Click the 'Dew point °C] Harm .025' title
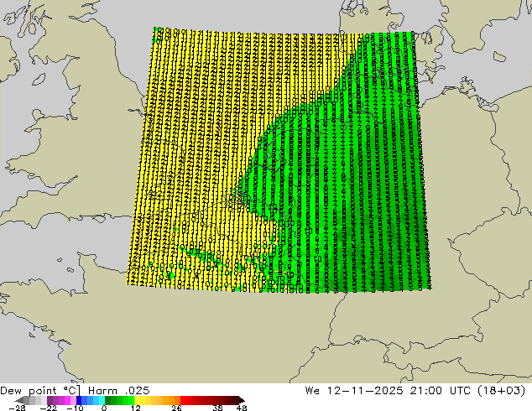Screen dimensions: 532x411 tap(75, 391)
